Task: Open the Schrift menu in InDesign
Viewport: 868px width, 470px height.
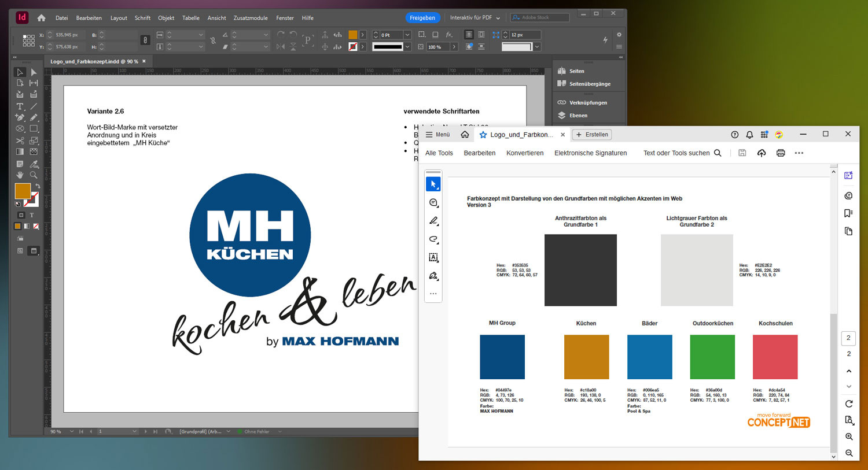Action: click(142, 18)
